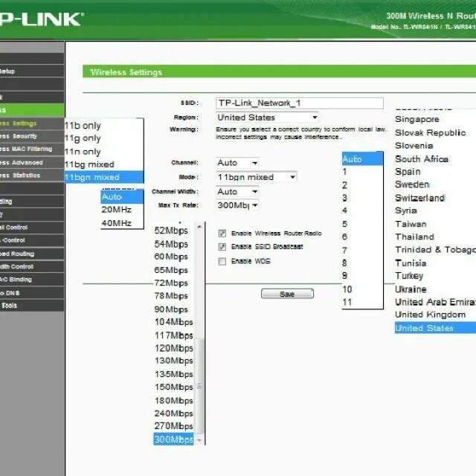Click the SSID input field
The width and height of the screenshot is (476, 476).
(300, 103)
